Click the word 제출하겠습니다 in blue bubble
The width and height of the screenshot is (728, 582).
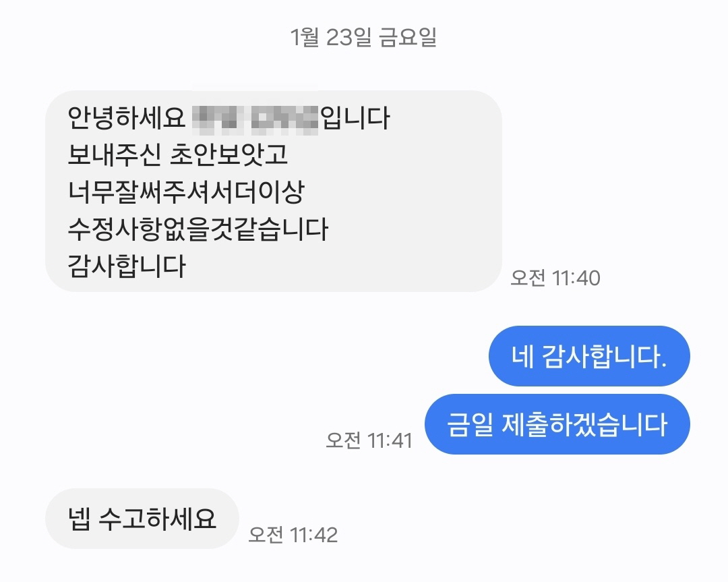click(x=584, y=424)
